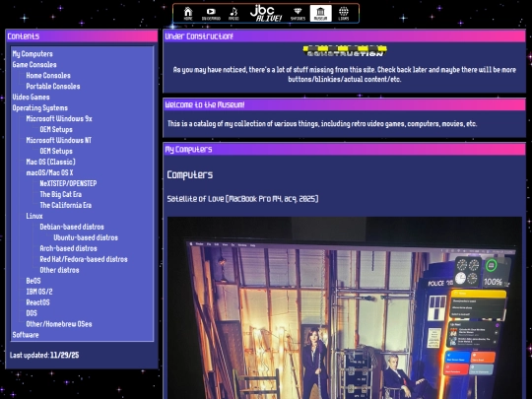532x399 pixels.
Task: Open Other/Homebrew OSes entry
Action: click(x=59, y=324)
